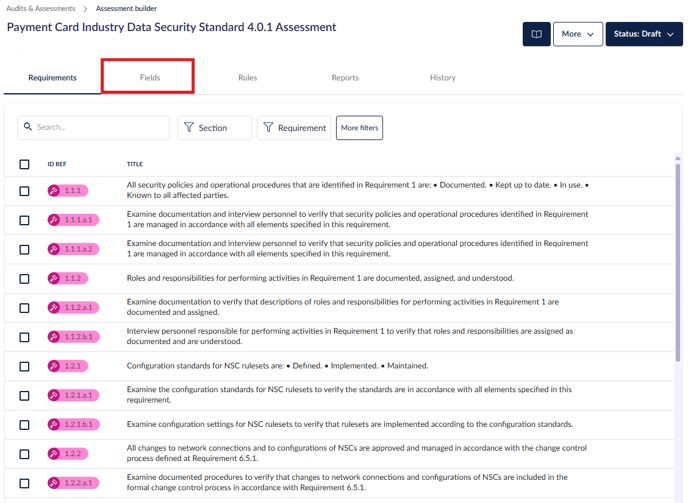
Task: Click the book icon button
Action: point(536,34)
